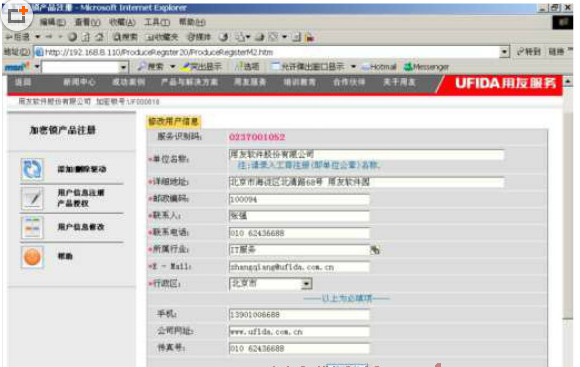Screen dimensions: 580x367
Task: Open the 工具(T) menu
Action: (157, 22)
